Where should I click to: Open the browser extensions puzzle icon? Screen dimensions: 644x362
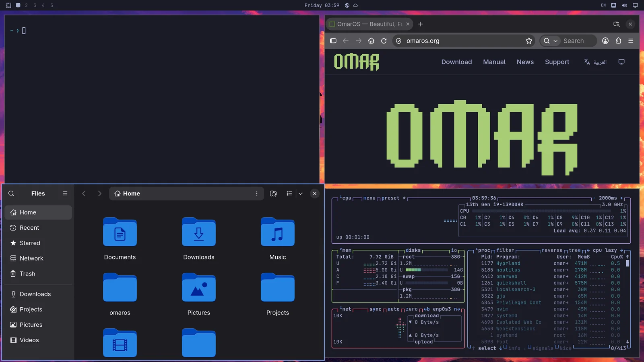tap(618, 41)
